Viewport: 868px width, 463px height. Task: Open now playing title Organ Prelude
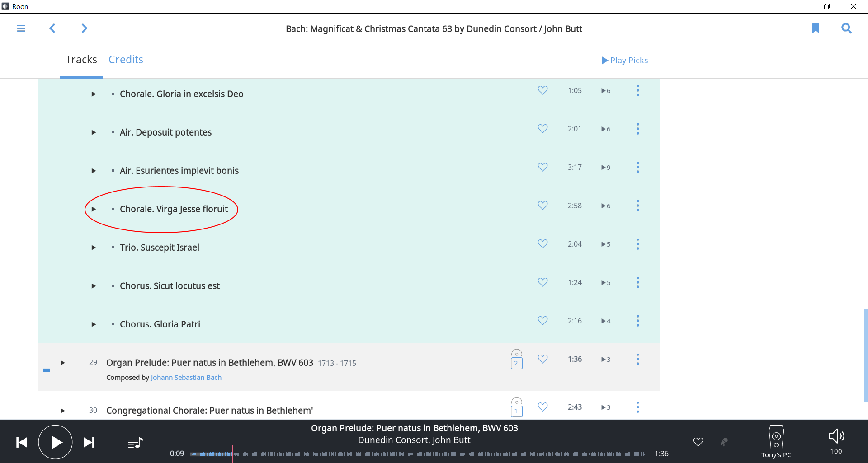(415, 428)
